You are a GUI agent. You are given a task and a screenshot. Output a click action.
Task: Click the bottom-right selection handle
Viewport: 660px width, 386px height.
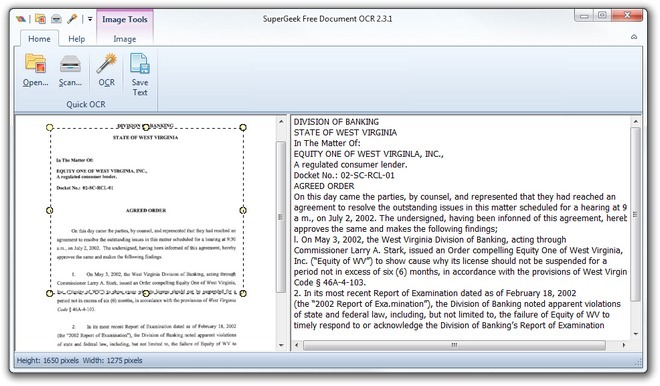(x=243, y=293)
